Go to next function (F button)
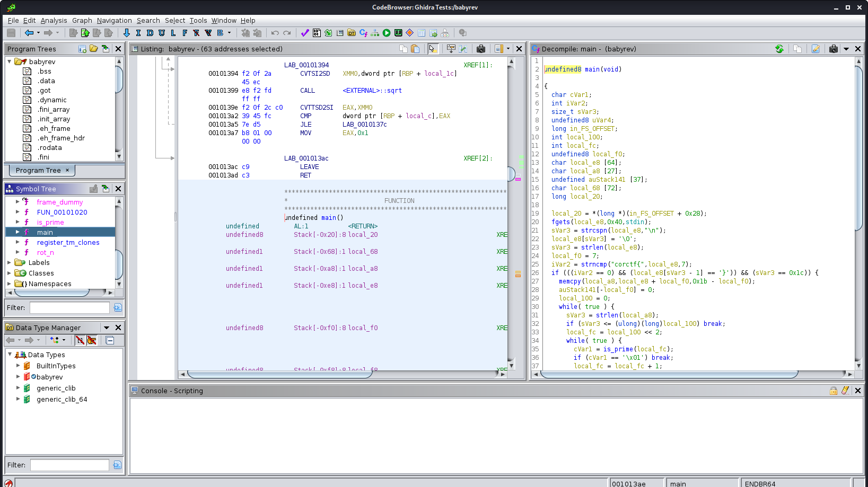 185,33
